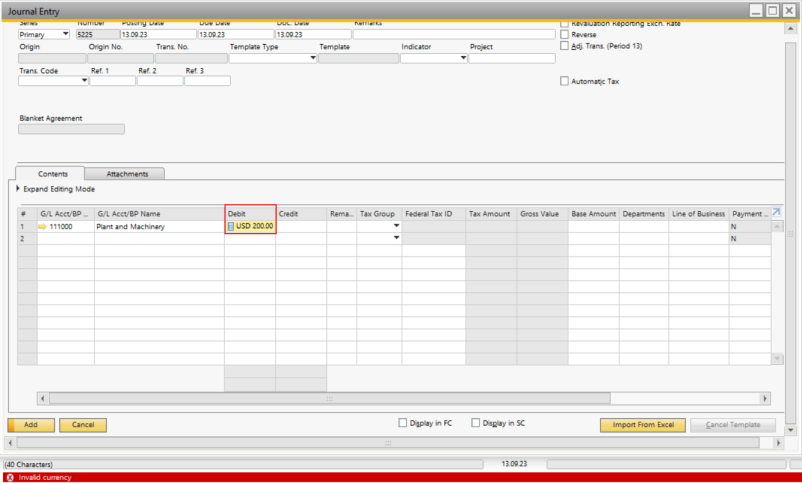
Task: Click the Federal Tax ID column header
Action: coord(434,214)
